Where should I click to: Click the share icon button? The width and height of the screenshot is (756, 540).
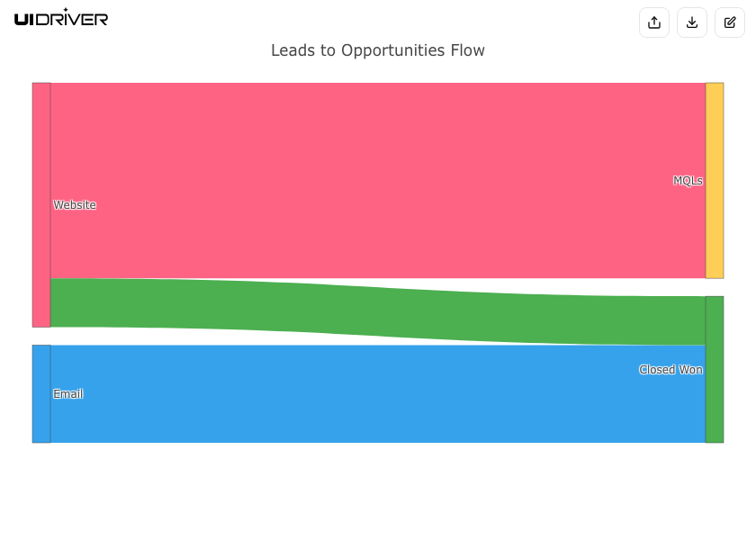coord(654,22)
